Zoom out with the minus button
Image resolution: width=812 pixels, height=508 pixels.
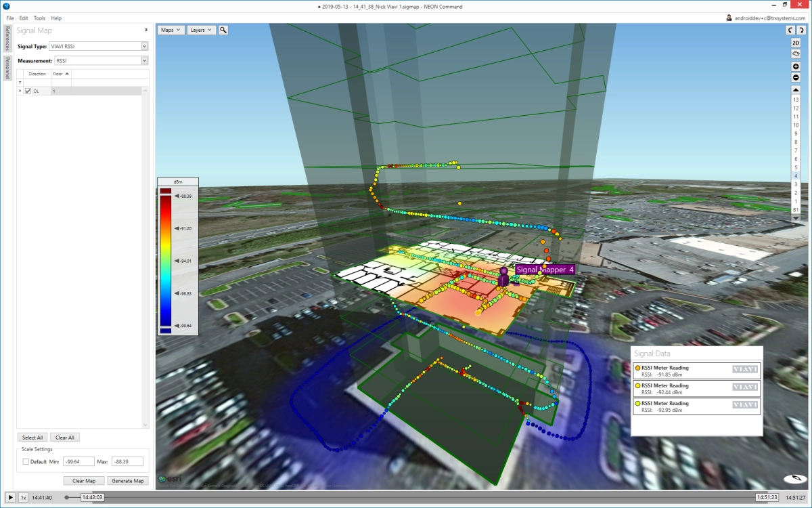[796, 77]
